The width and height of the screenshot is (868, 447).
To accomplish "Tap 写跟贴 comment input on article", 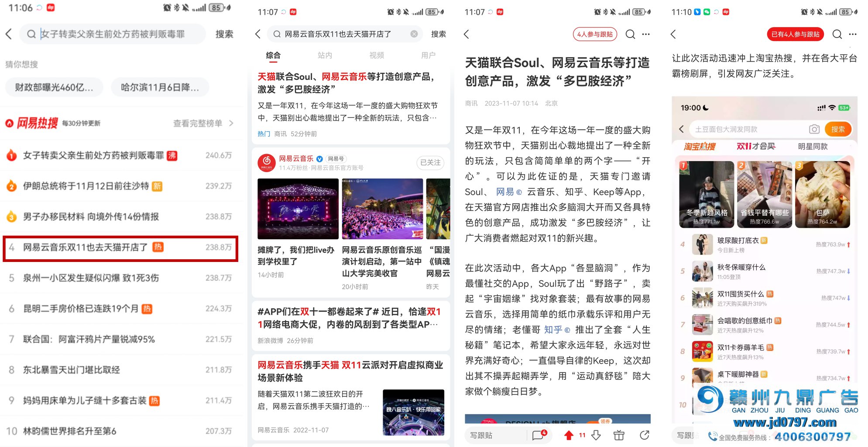I will [x=495, y=436].
